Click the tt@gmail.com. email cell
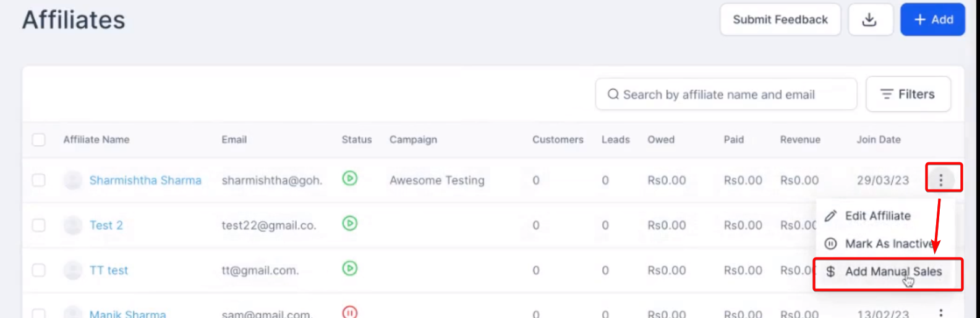This screenshot has width=980, height=318. coord(260,270)
